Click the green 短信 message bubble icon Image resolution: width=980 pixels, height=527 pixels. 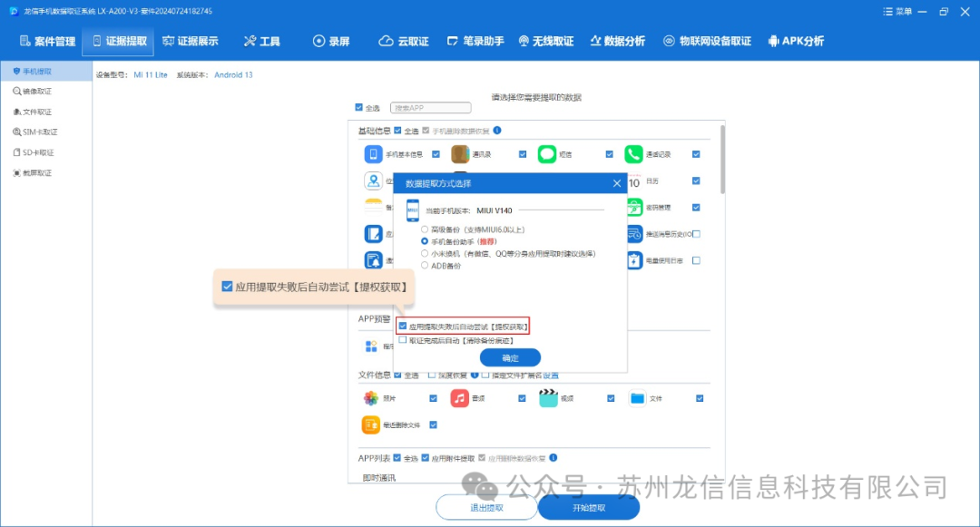click(547, 153)
